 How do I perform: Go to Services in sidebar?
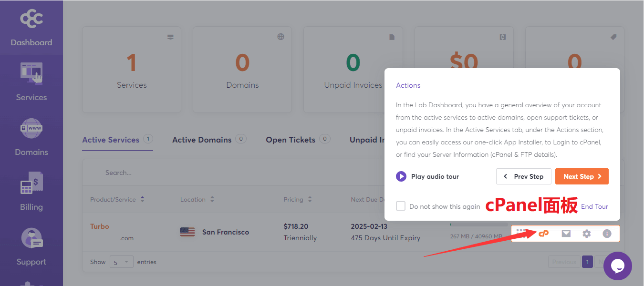tap(31, 82)
